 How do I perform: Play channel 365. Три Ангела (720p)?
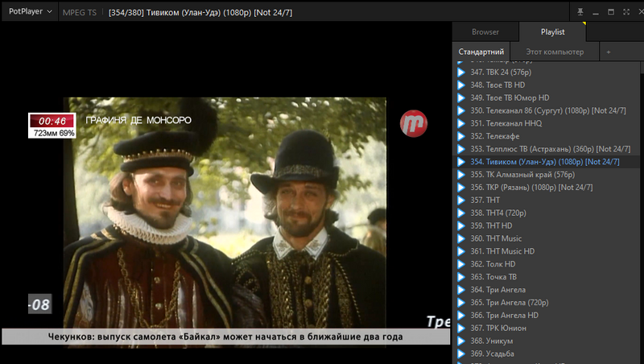pyautogui.click(x=547, y=302)
